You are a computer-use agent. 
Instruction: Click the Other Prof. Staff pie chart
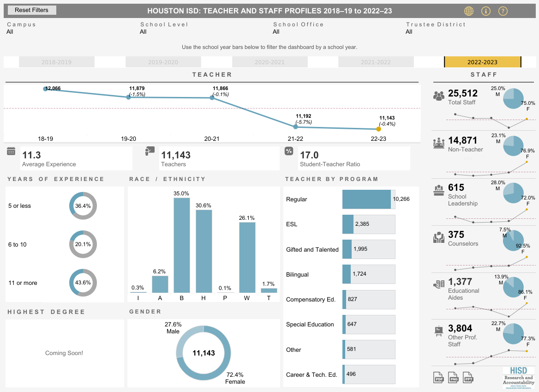pos(513,333)
